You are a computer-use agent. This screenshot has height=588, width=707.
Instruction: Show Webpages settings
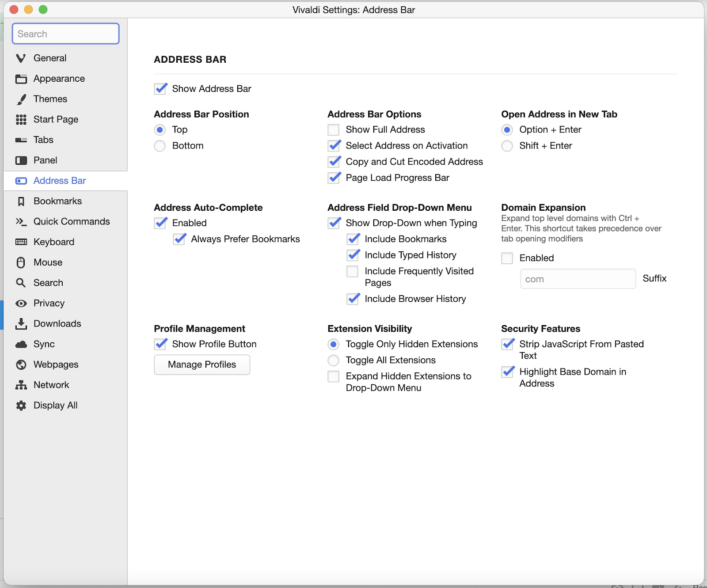tap(65, 364)
